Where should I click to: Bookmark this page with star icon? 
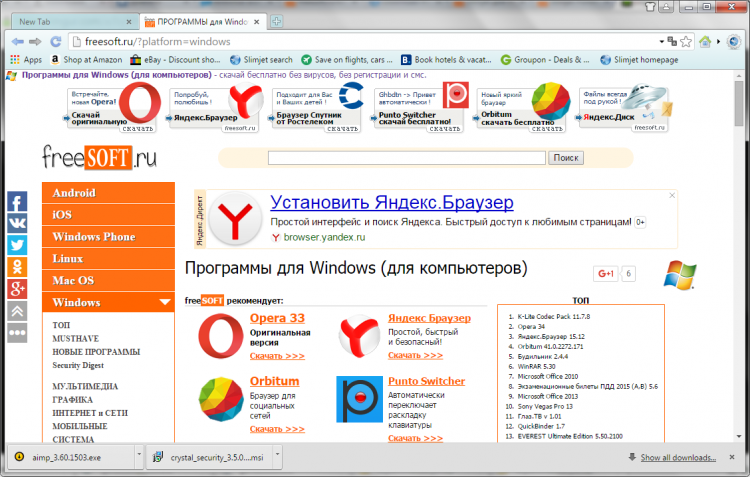[x=686, y=42]
